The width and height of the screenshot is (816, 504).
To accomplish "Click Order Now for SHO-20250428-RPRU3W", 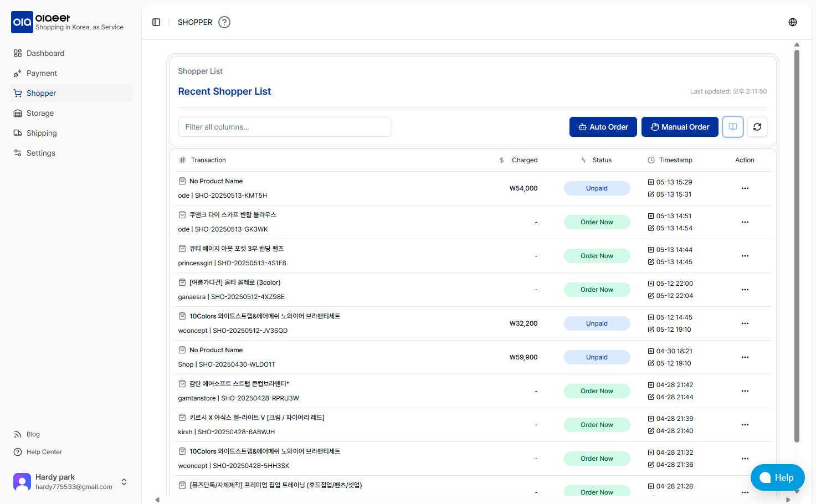I will click(597, 391).
